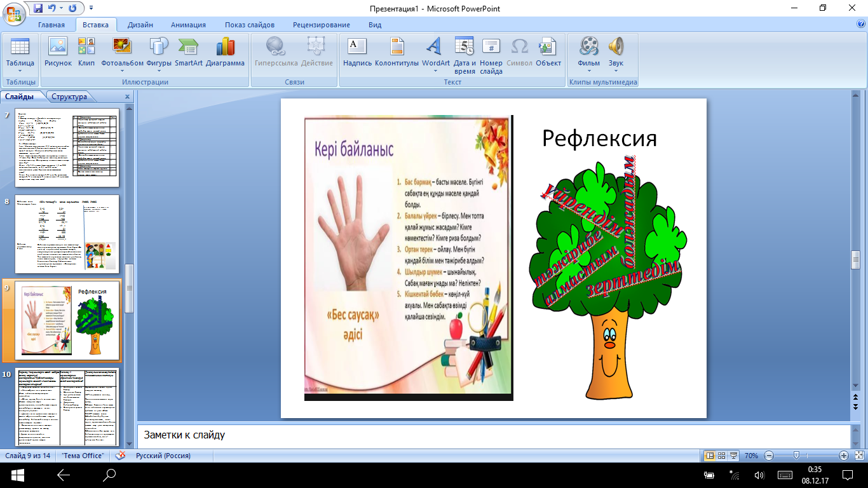The width and height of the screenshot is (868, 488).
Task: Open the Дизайн ribbon tab
Action: [140, 25]
